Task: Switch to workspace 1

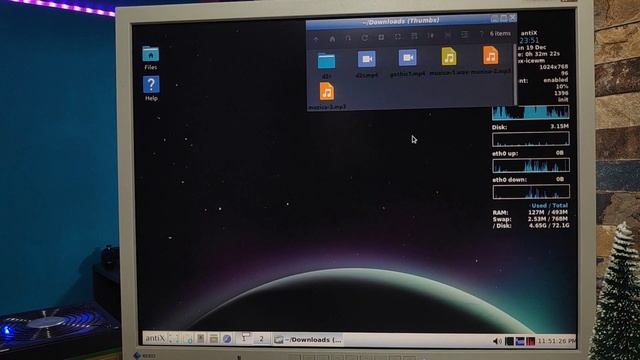Action: pyautogui.click(x=245, y=338)
